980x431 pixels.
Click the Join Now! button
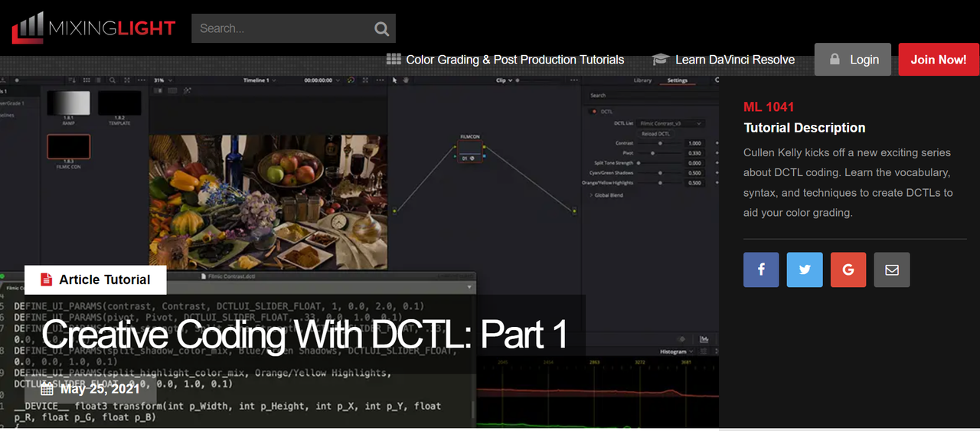point(939,59)
